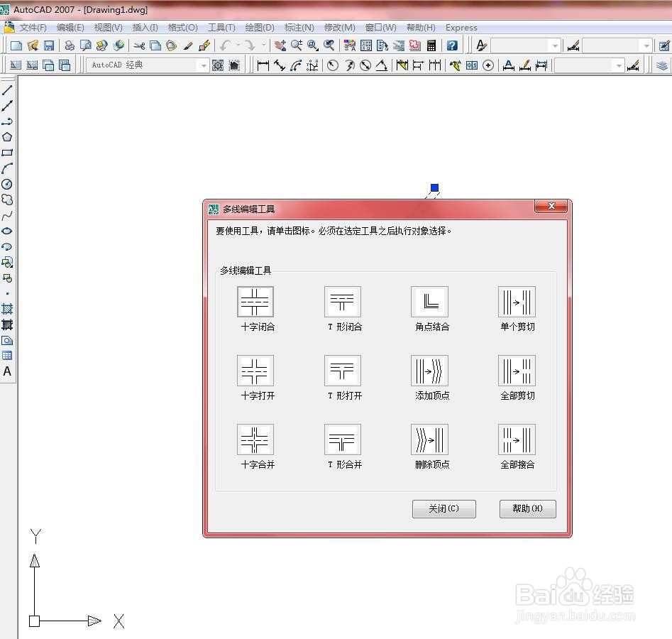Select the Aligned dimension tool
The height and width of the screenshot is (639, 672).
pyautogui.click(x=280, y=65)
